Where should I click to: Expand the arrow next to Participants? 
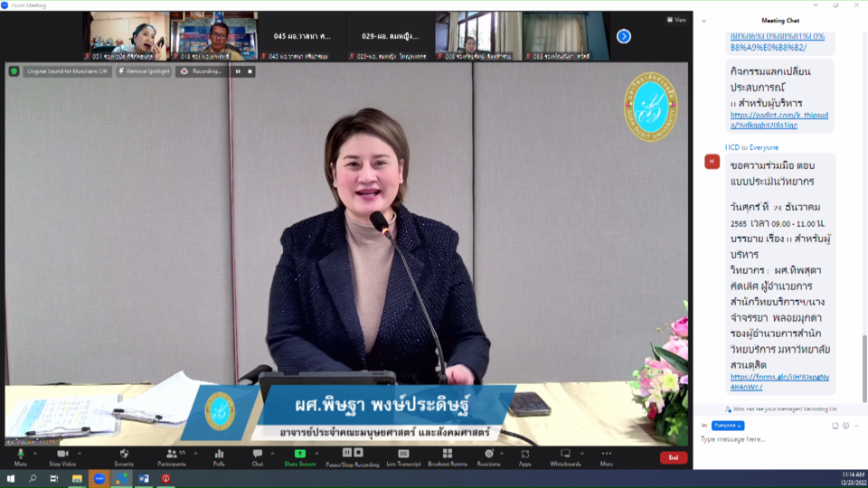click(195, 454)
